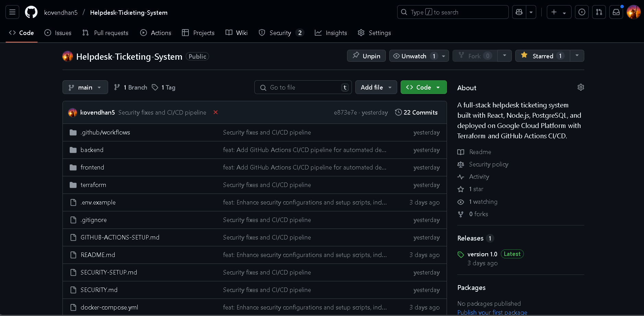Open the create new plus menu
Image resolution: width=644 pixels, height=316 pixels.
coord(559,12)
